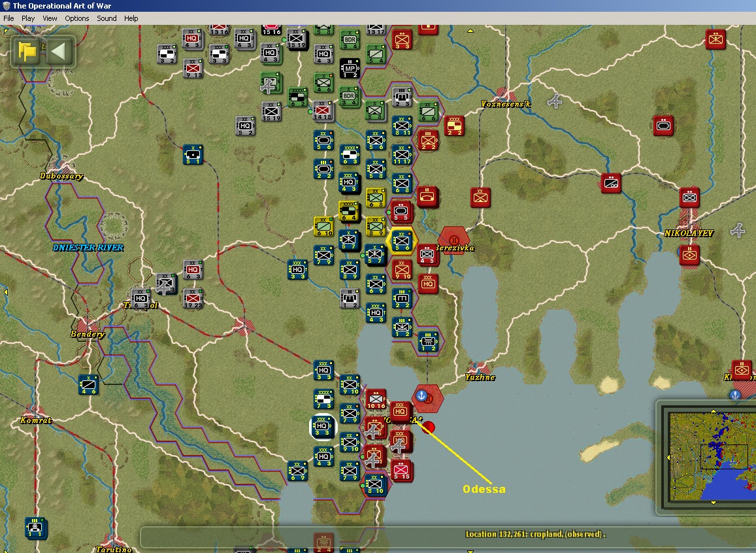Click the airfield icon near Voznesensk
Screen dimensions: 756x553
pyautogui.click(x=555, y=101)
